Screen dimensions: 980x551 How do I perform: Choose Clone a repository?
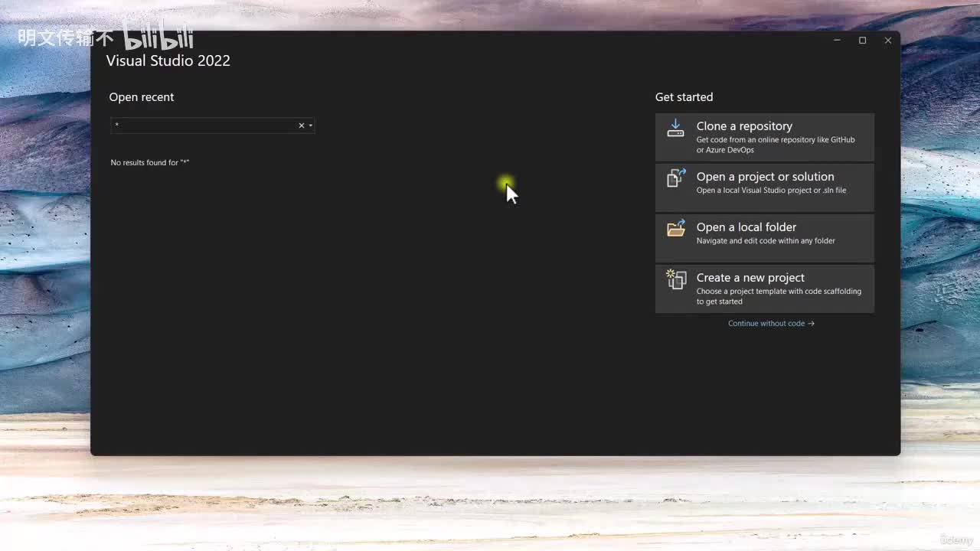click(x=765, y=138)
